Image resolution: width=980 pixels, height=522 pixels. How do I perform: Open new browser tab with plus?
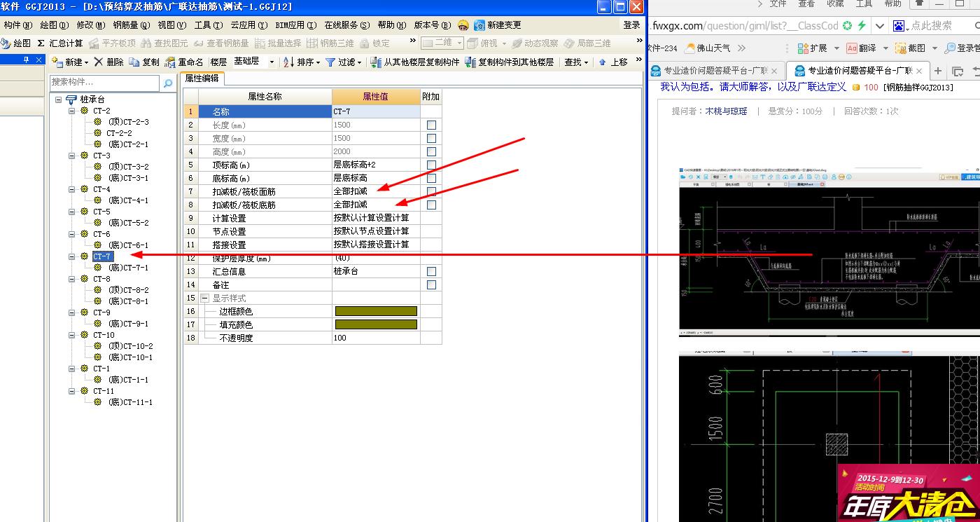point(939,71)
